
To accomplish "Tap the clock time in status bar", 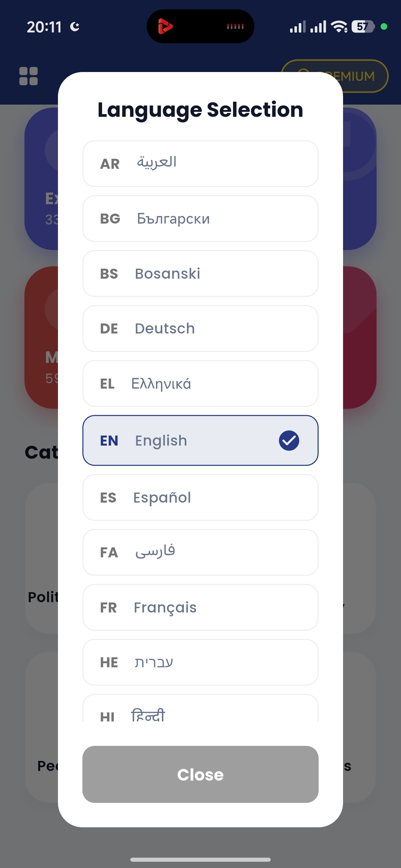I will coord(44,27).
